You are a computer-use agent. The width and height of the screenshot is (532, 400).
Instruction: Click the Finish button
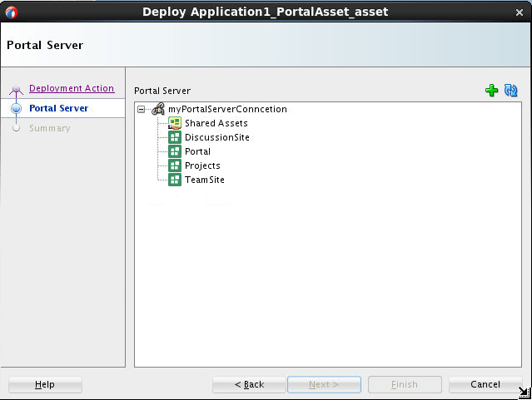click(405, 384)
